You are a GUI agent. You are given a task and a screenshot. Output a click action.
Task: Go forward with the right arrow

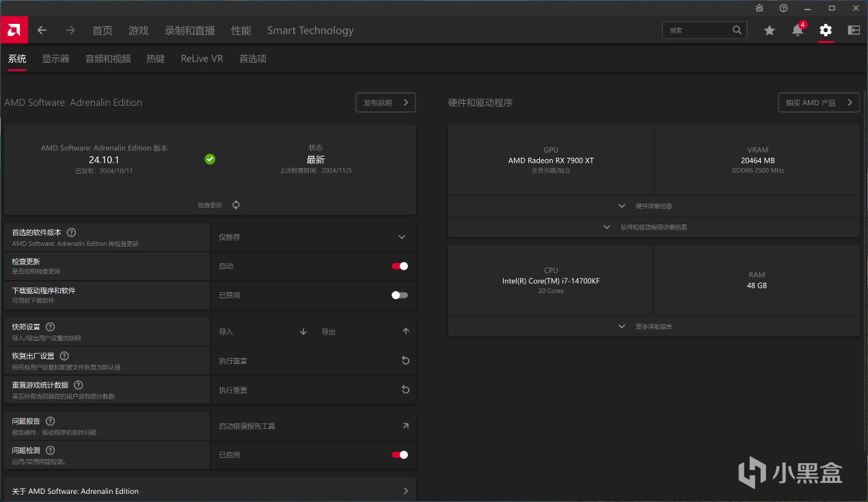point(70,30)
